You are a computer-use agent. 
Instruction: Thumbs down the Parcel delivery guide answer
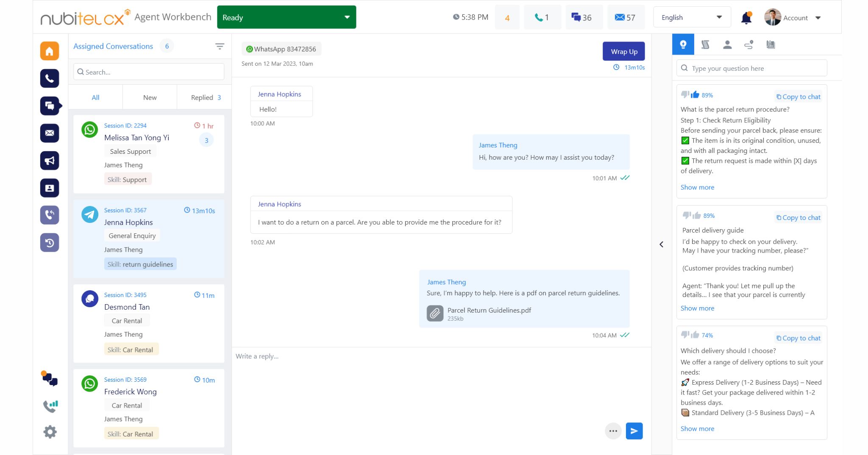click(x=686, y=215)
